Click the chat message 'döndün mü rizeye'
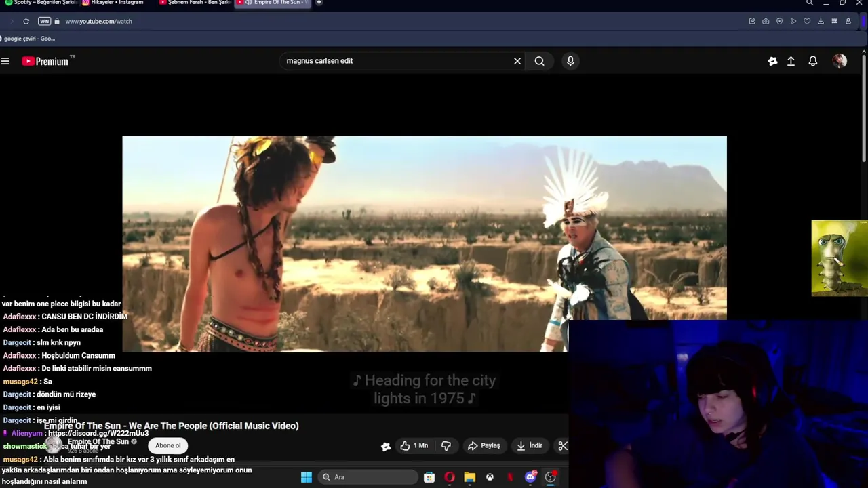Screen dimensions: 868x488 (x=66, y=394)
